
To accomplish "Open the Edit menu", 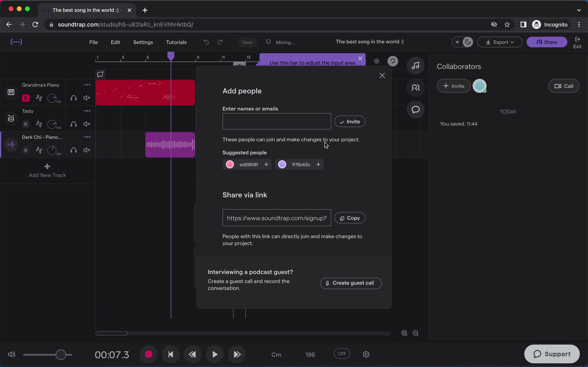I will [115, 42].
